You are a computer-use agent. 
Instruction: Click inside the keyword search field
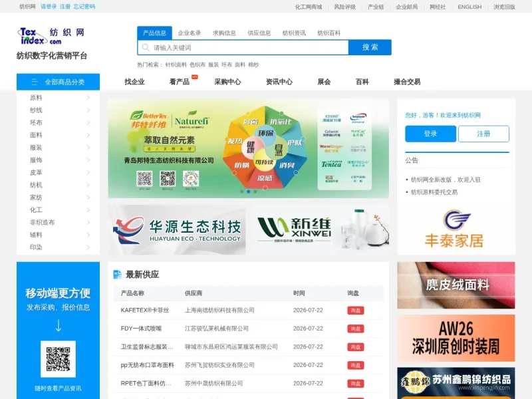tap(243, 47)
